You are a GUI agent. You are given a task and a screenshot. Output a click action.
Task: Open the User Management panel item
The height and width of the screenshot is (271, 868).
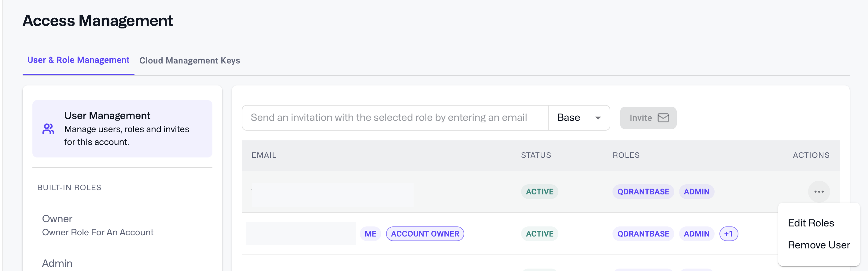tap(122, 128)
